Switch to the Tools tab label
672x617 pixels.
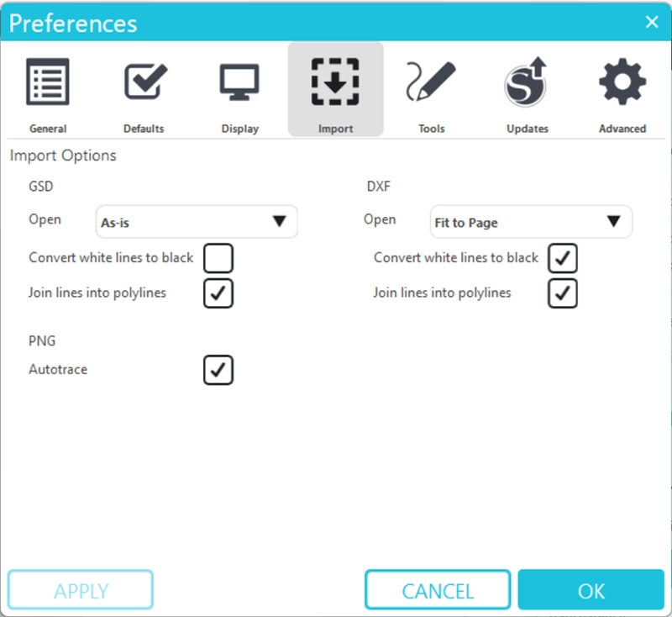point(431,129)
